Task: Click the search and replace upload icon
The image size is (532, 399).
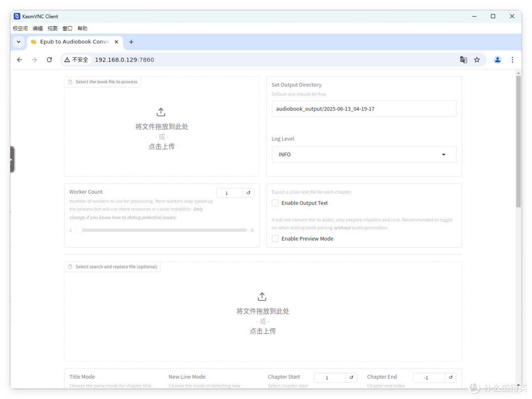Action: point(262,296)
